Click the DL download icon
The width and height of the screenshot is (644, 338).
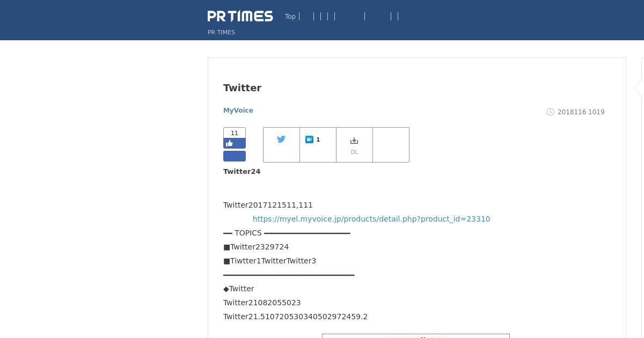tap(354, 141)
